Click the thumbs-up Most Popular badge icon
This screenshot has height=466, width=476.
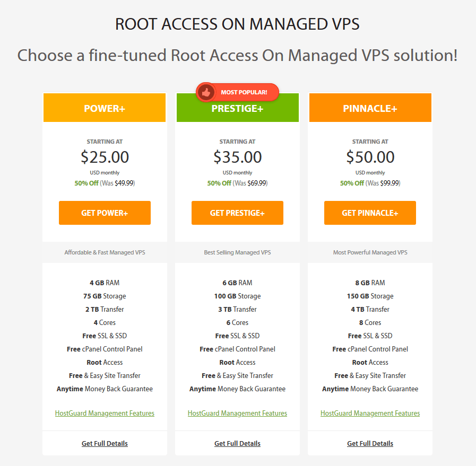point(205,92)
